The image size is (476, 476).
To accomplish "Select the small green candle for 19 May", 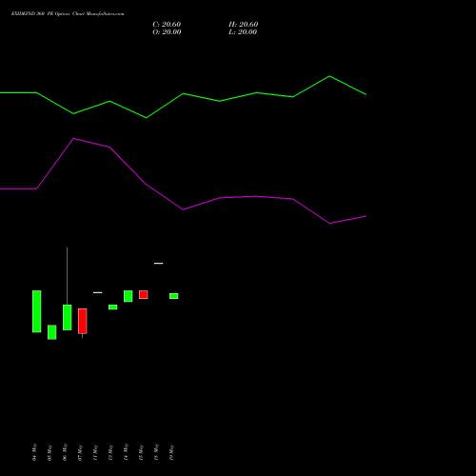I will [x=174, y=296].
